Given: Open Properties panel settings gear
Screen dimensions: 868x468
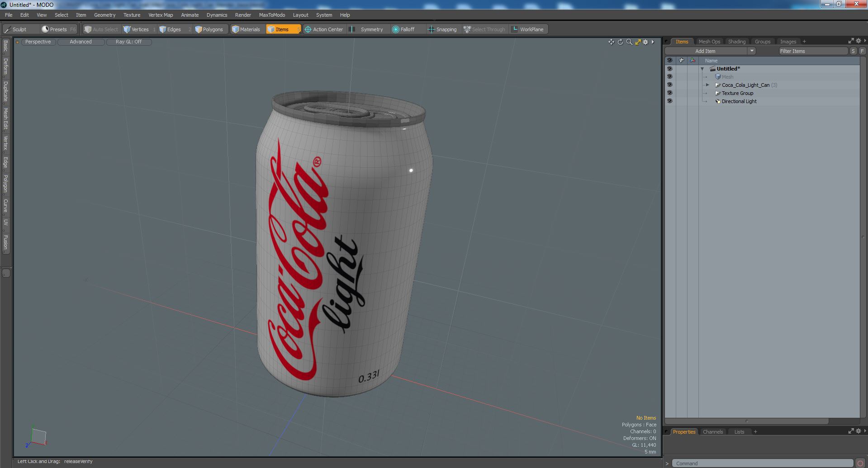Looking at the screenshot, I should coord(858,431).
